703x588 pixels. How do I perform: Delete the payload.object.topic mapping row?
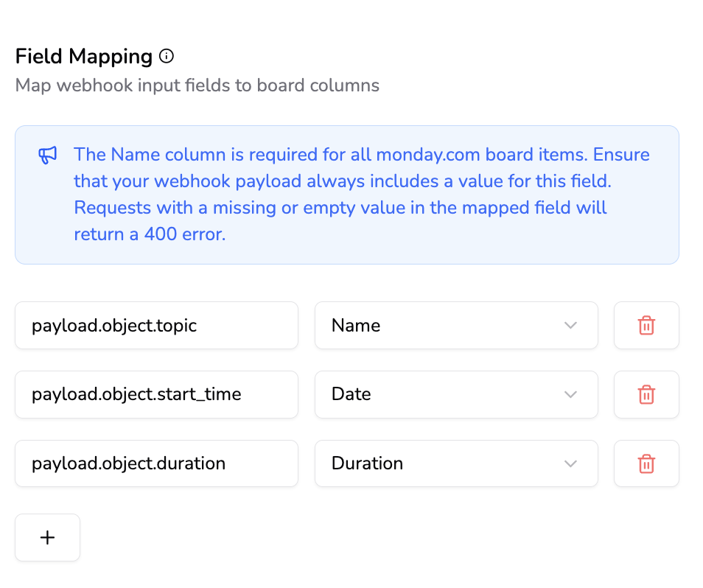click(x=646, y=325)
